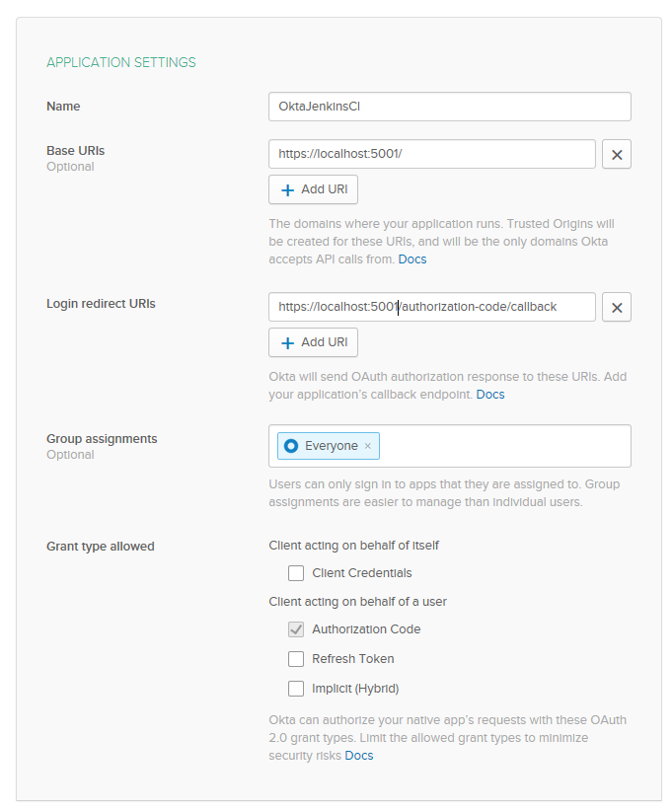Screen dimensions: 672x810
Task: Remove Everyone group with small x
Action: tap(368, 446)
